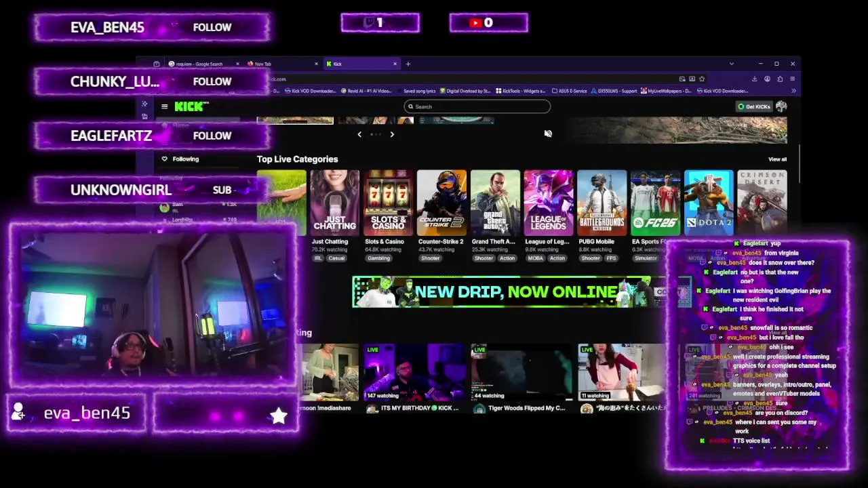Click the Shooter tag under Counter-Strike 2
The width and height of the screenshot is (868, 488).
[430, 258]
